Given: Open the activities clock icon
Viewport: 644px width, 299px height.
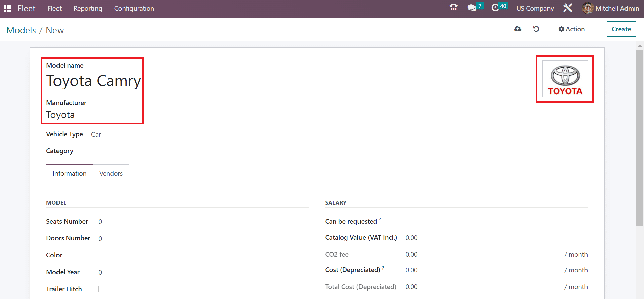Looking at the screenshot, I should pyautogui.click(x=495, y=8).
